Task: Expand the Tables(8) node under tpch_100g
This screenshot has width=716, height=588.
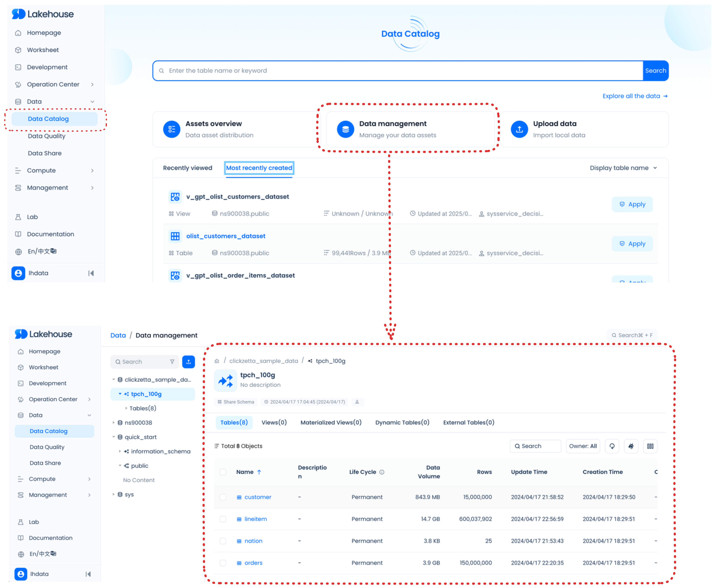Action: point(126,408)
